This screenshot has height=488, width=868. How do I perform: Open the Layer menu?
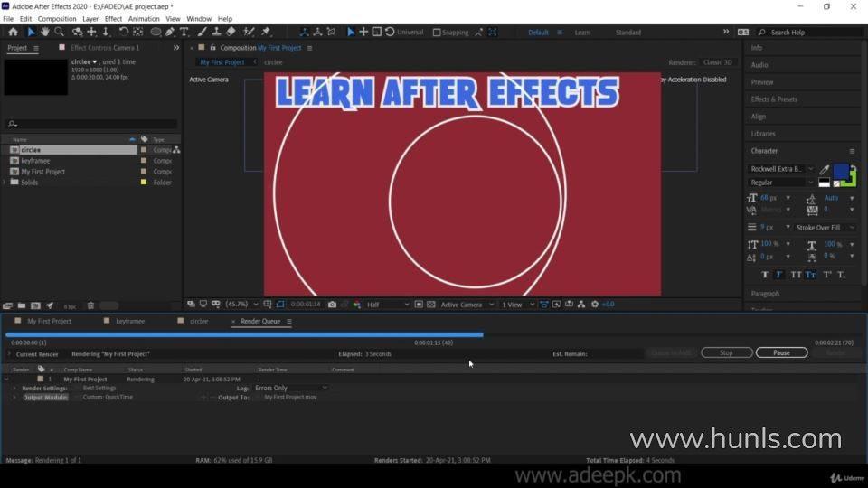pyautogui.click(x=90, y=19)
